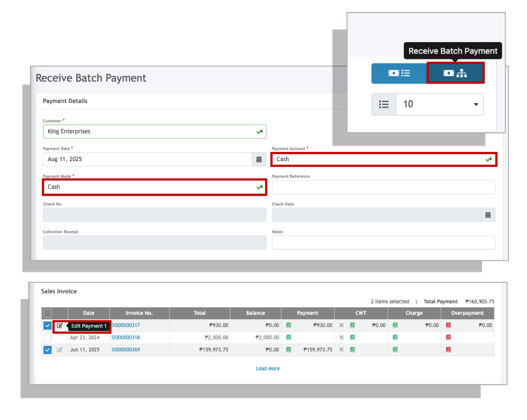Click red Overpayment icon for SI000000317
Screen dimensions: 527x420
448,325
